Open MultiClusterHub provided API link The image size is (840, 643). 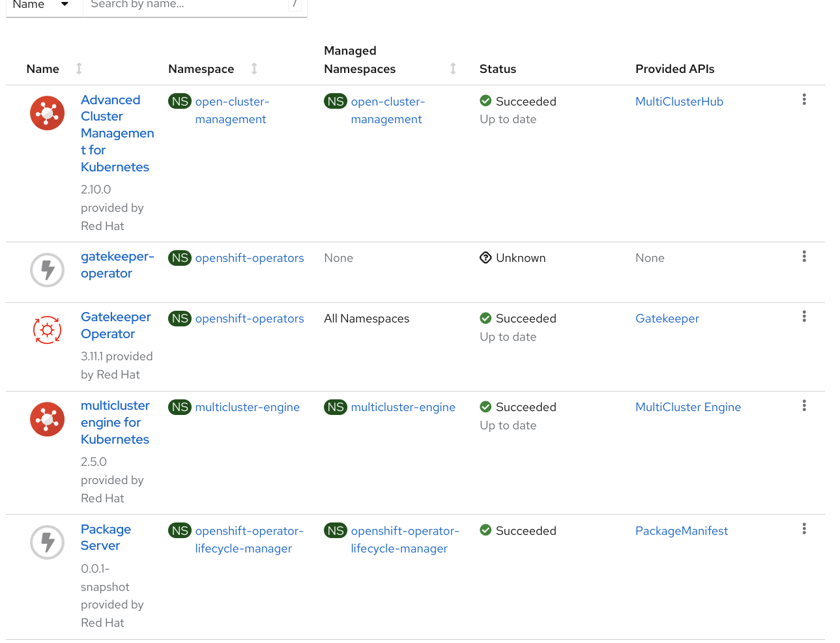pos(679,102)
